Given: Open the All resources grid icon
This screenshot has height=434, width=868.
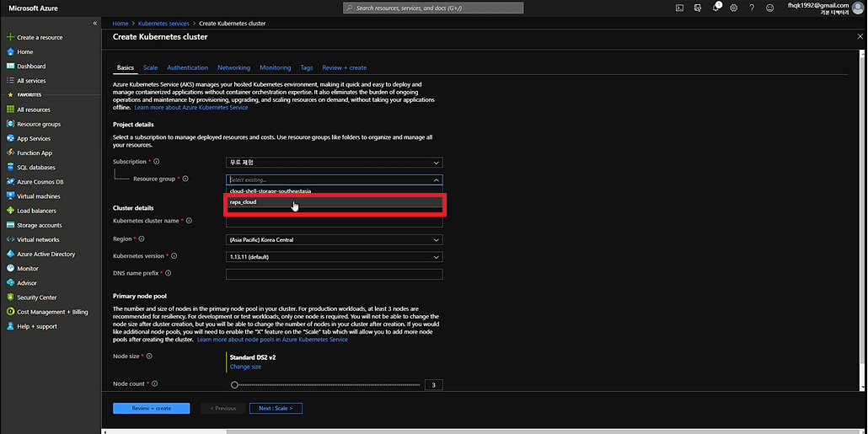Looking at the screenshot, I should (10, 110).
